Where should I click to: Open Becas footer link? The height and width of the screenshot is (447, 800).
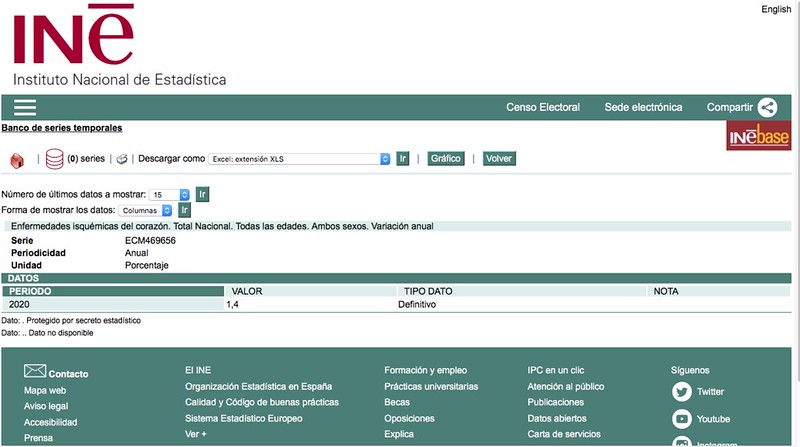397,402
